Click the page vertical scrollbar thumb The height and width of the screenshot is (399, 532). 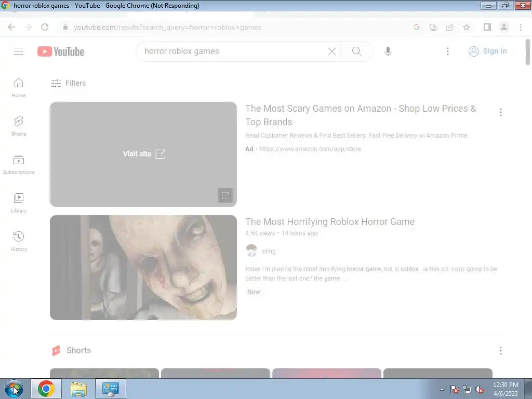tap(528, 51)
